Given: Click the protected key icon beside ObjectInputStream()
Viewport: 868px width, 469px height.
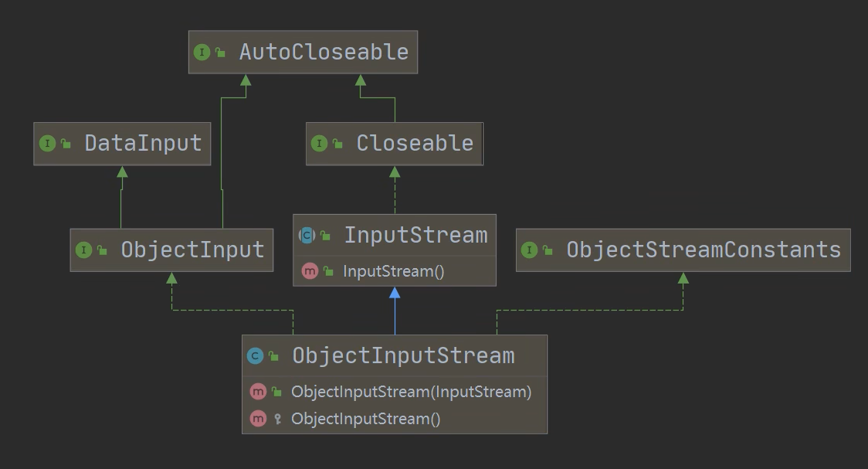Looking at the screenshot, I should pyautogui.click(x=276, y=420).
